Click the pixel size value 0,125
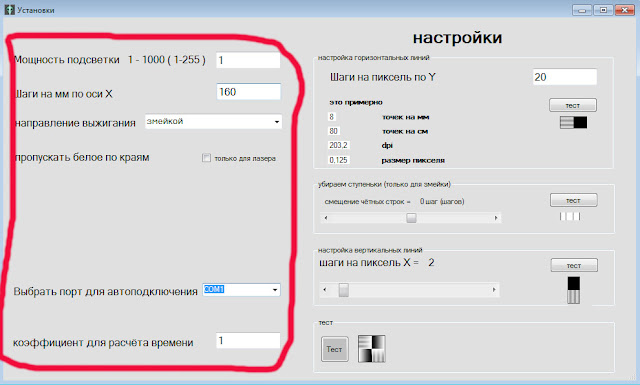The image size is (640, 385). click(339, 160)
